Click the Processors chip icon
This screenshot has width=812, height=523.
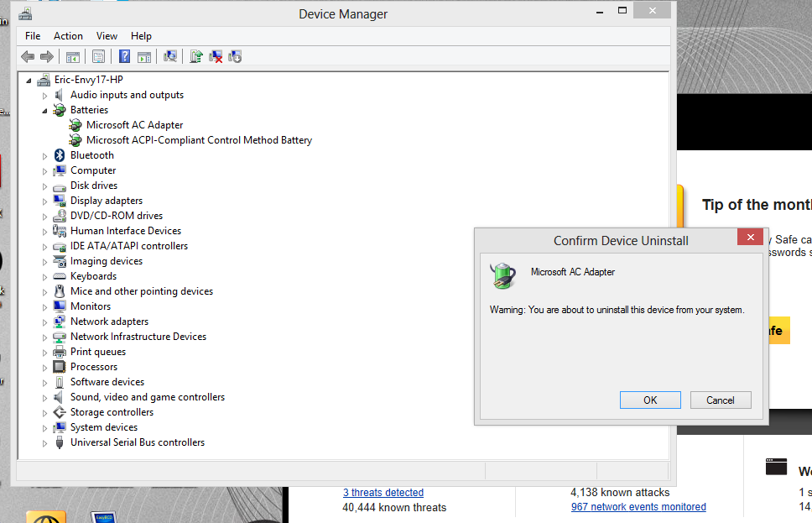60,367
